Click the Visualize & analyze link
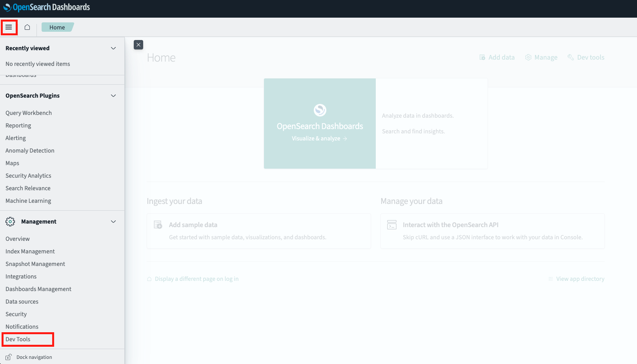Screen dimensions: 637x364 point(319,138)
